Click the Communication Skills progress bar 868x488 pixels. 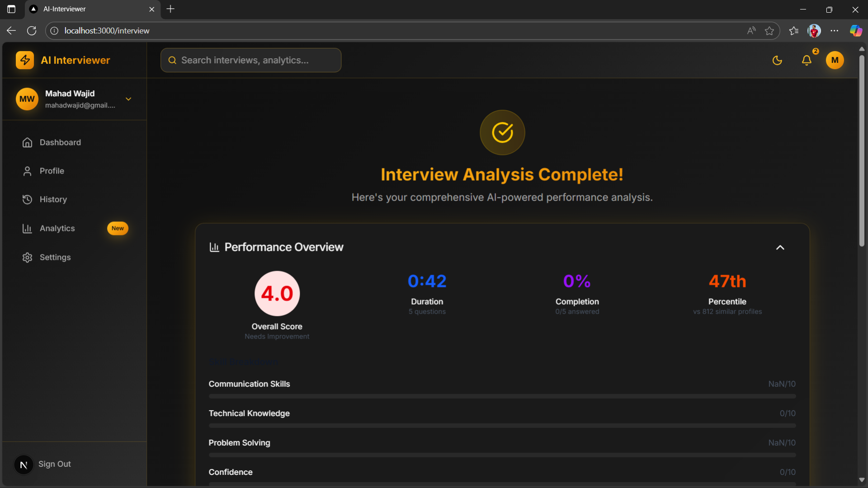502,396
